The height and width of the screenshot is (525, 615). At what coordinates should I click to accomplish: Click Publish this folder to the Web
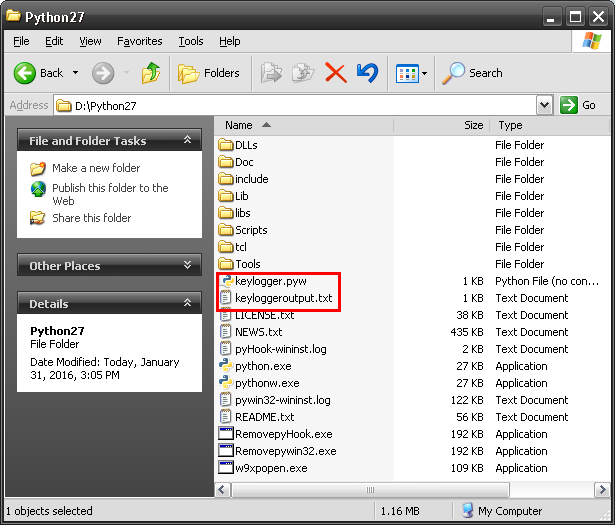(110, 194)
